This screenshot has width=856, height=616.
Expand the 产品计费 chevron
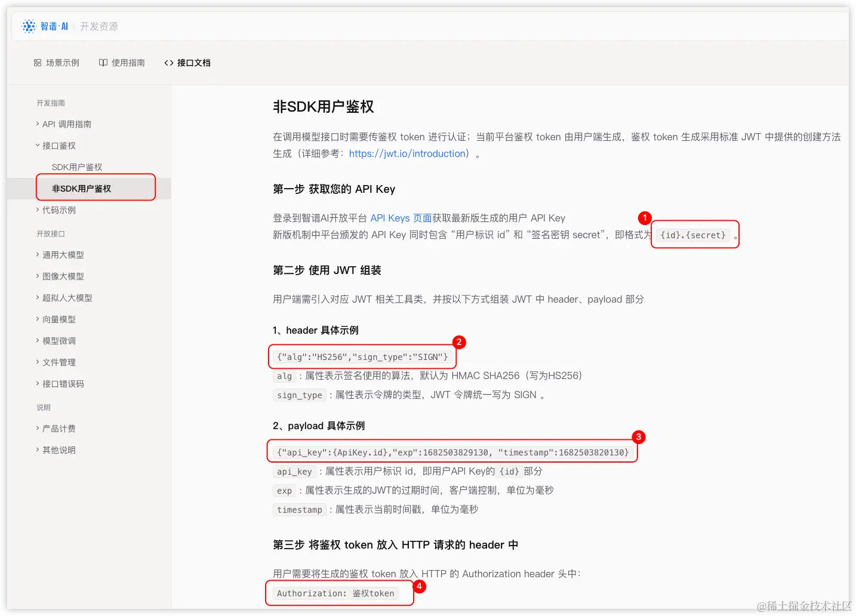[38, 428]
